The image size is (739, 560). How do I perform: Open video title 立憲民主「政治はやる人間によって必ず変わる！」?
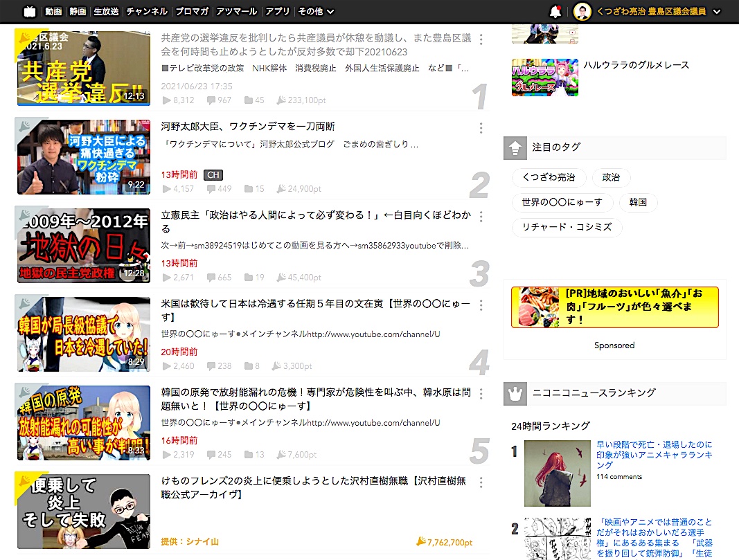[316, 222]
